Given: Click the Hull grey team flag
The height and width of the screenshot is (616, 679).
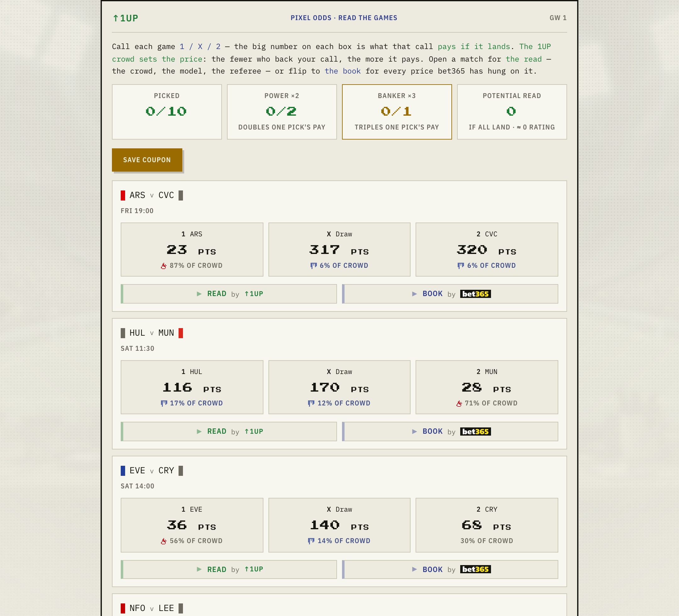Looking at the screenshot, I should point(123,333).
